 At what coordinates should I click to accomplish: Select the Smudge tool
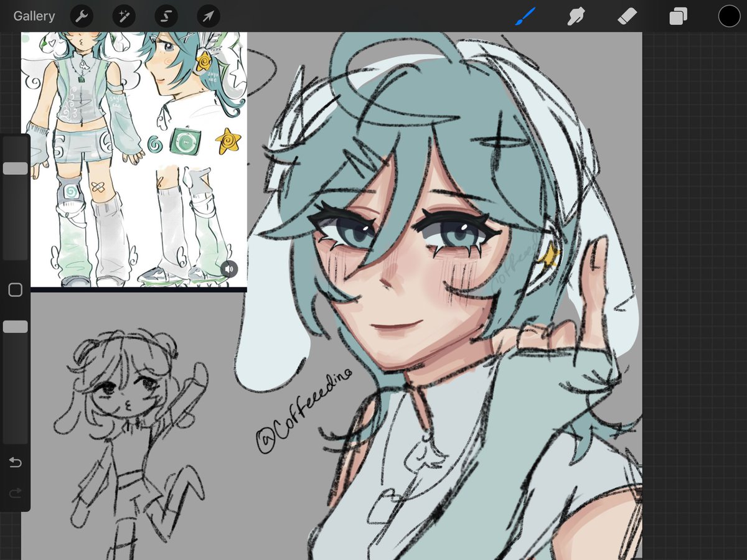(x=575, y=16)
